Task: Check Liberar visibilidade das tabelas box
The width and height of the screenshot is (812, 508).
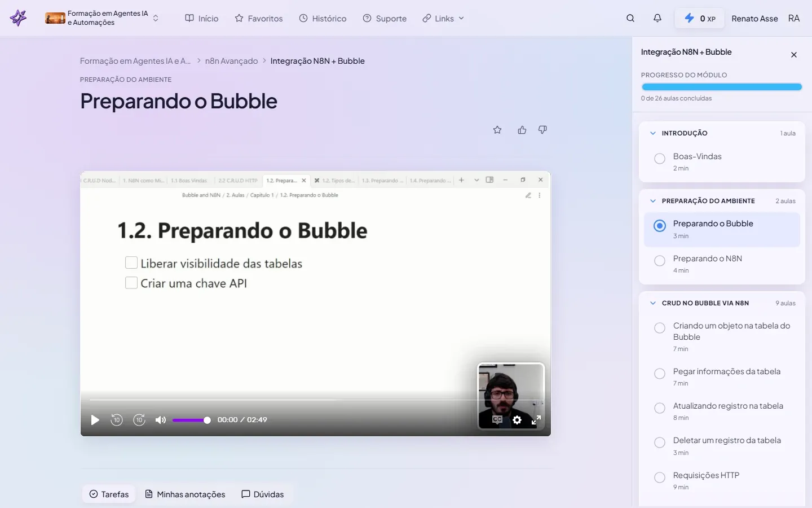Action: coord(131,262)
